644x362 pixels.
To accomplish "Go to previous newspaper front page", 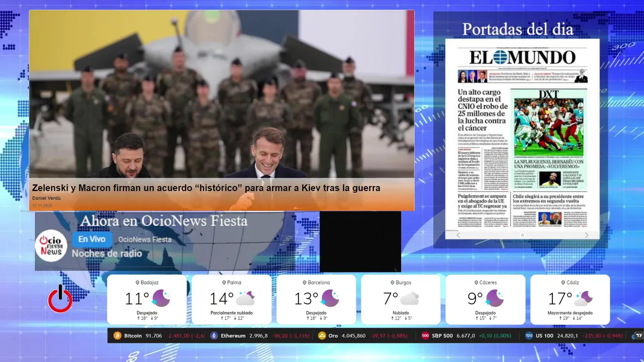I will pyautogui.click(x=458, y=235).
